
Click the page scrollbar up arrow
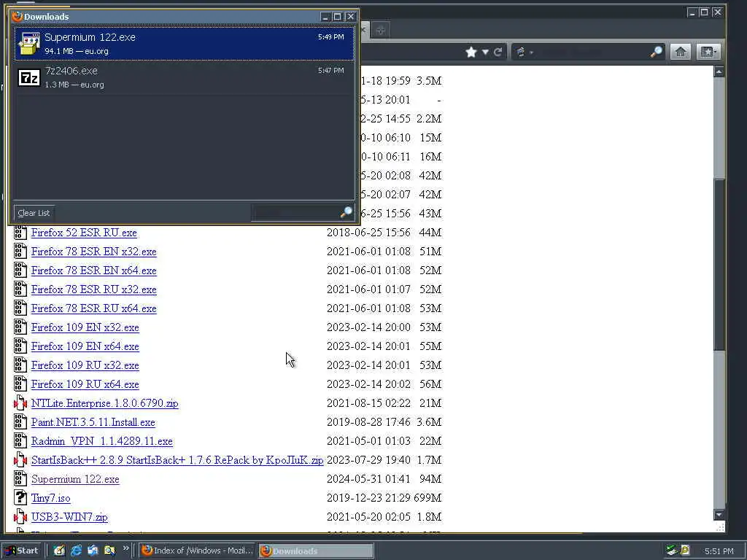(719, 72)
